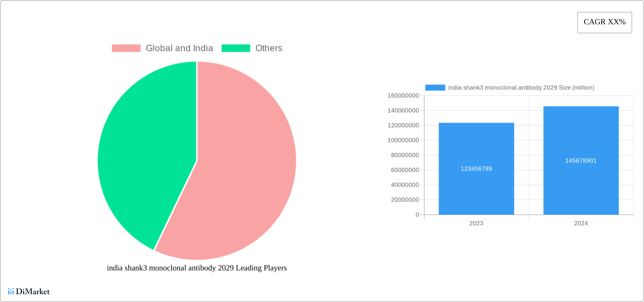Toggle the Global and India legend swatch
The image size is (644, 302).
(126, 48)
